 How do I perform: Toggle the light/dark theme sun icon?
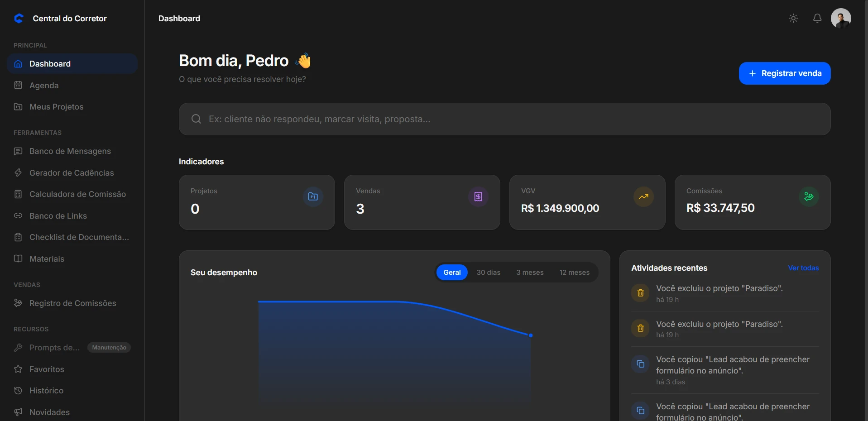click(793, 19)
